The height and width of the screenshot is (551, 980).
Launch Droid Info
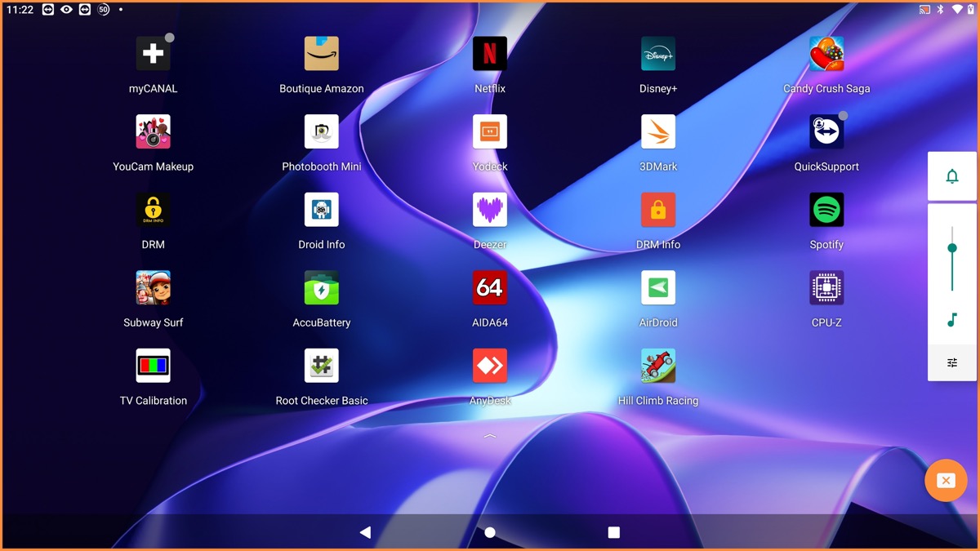(x=322, y=210)
